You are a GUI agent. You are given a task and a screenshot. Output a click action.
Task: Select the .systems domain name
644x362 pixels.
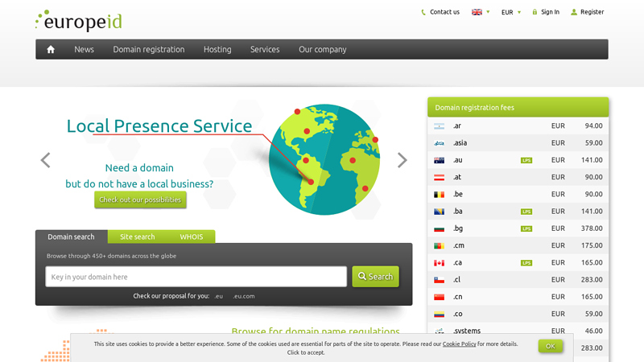point(467,331)
